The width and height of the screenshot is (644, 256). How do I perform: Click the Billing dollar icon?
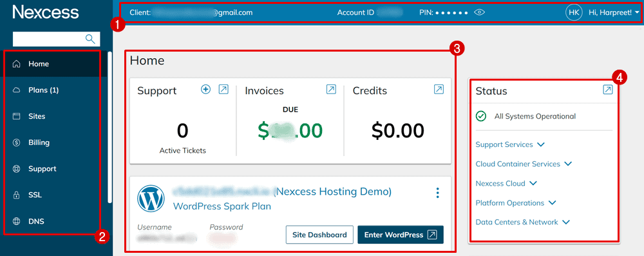click(x=17, y=143)
